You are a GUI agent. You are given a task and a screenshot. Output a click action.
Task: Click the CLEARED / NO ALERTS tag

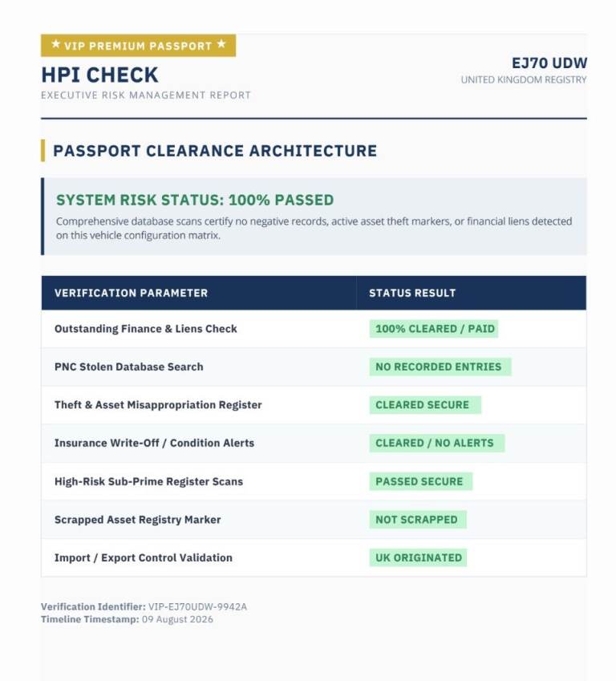[437, 443]
